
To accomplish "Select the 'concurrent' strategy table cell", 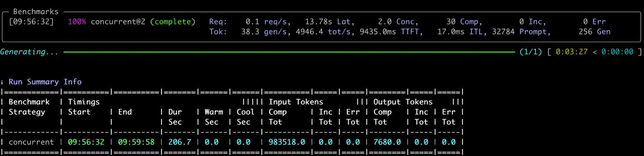I will click(x=31, y=142).
